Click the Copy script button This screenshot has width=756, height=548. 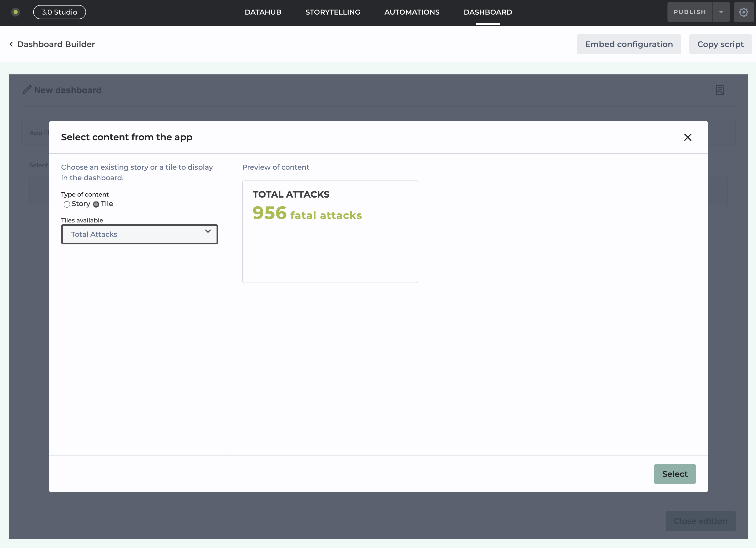720,44
